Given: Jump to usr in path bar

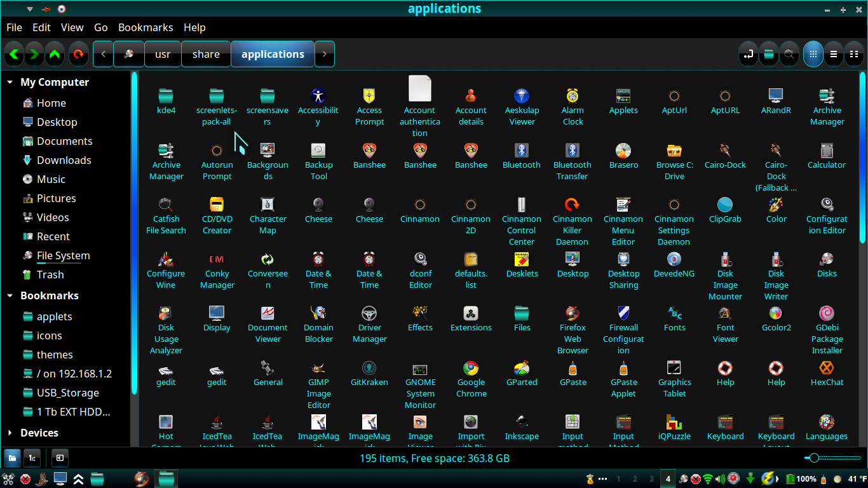Looking at the screenshot, I should 163,54.
